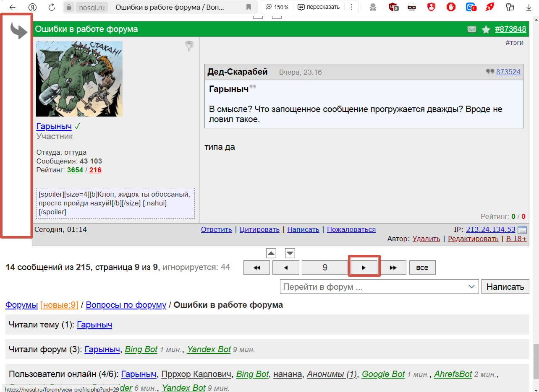Click 'нанана' in online users list
This screenshot has height=392, width=539.
point(288,374)
